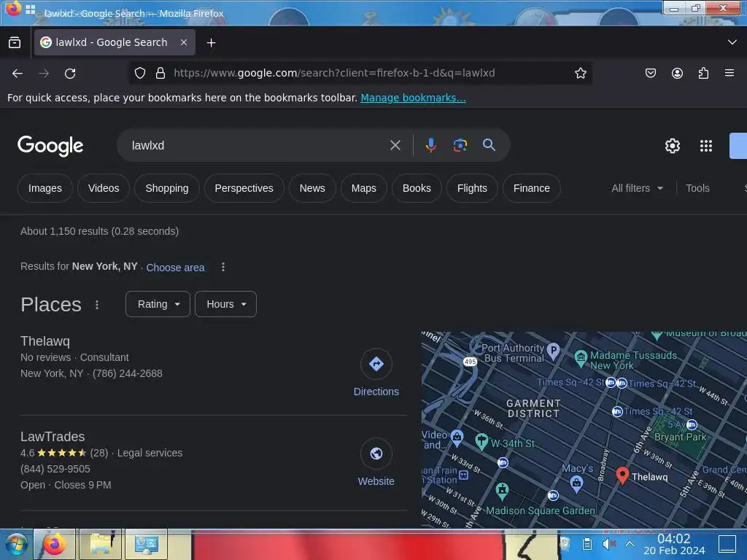The image size is (747, 560).
Task: Open the Thelawq place listing
Action: (x=45, y=341)
